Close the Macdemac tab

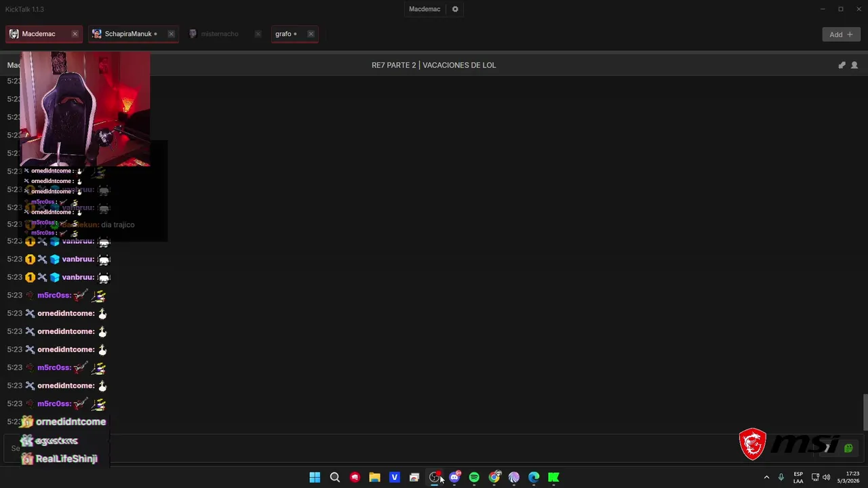(x=75, y=34)
